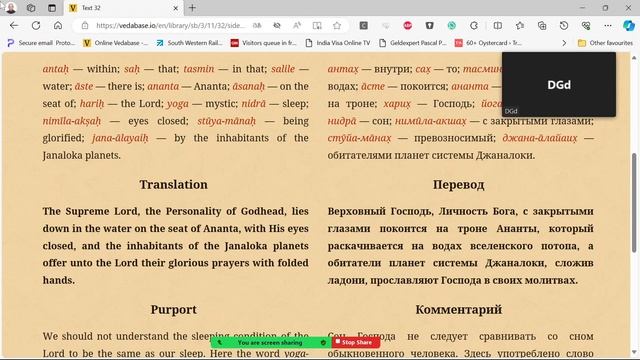
Task: Click the DGd participant video tile
Action: pyautogui.click(x=559, y=84)
